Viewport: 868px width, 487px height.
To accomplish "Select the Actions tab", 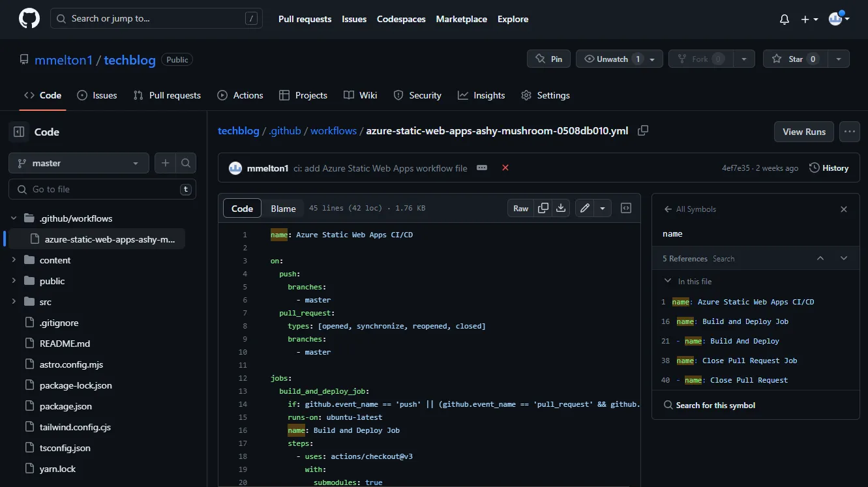I will point(241,95).
